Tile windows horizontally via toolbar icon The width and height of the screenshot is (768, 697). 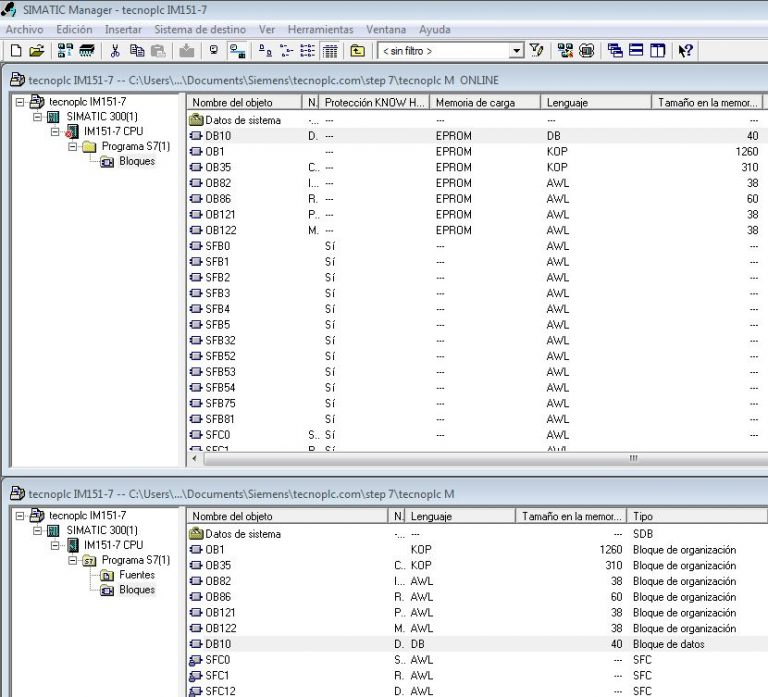(x=636, y=50)
